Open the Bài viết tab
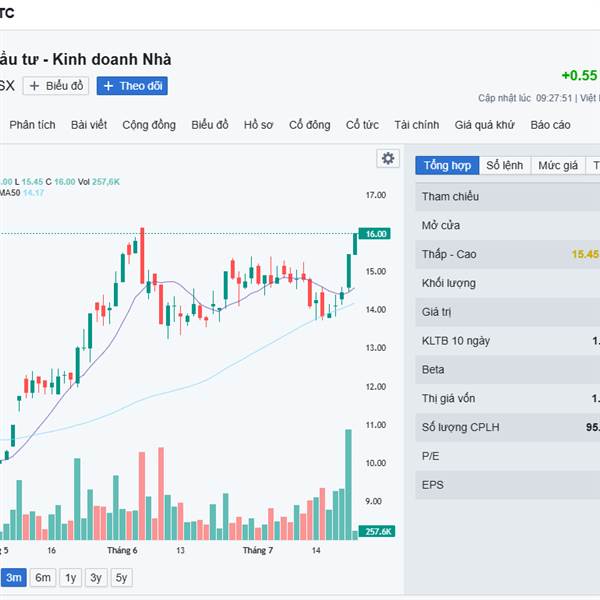The height and width of the screenshot is (600, 600). click(89, 125)
